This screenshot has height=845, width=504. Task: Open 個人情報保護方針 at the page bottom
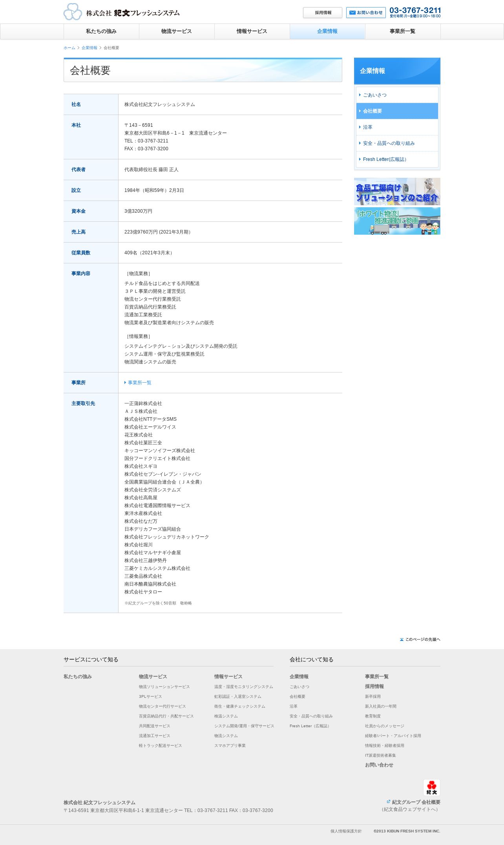(x=346, y=831)
